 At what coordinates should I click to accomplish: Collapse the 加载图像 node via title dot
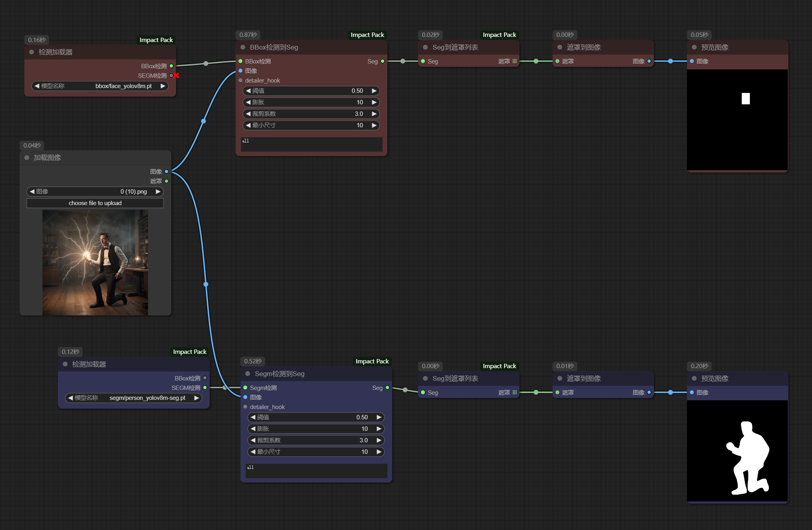(x=27, y=157)
